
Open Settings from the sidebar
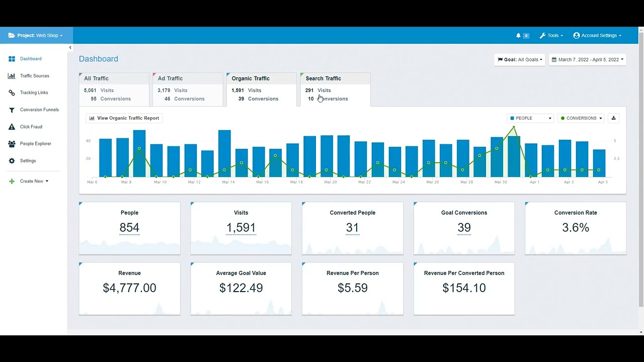pos(28,161)
